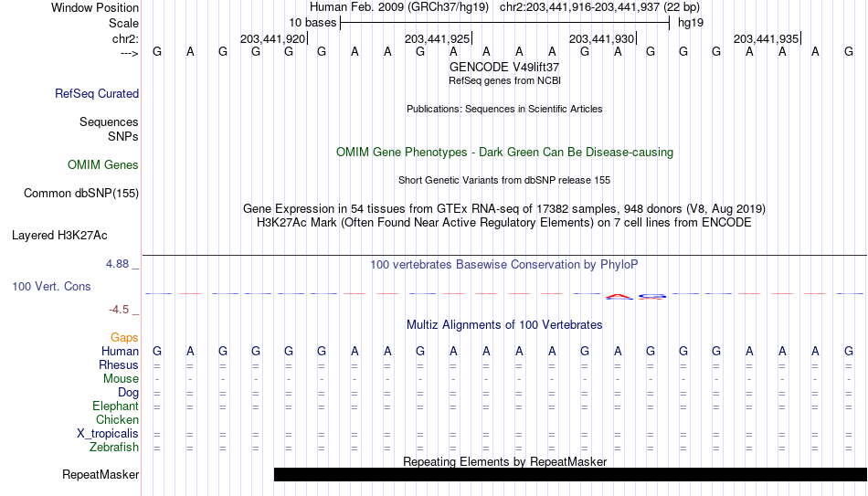Viewport: 868px width, 496px height.
Task: Click the 10 bases scale bar
Action: point(504,23)
